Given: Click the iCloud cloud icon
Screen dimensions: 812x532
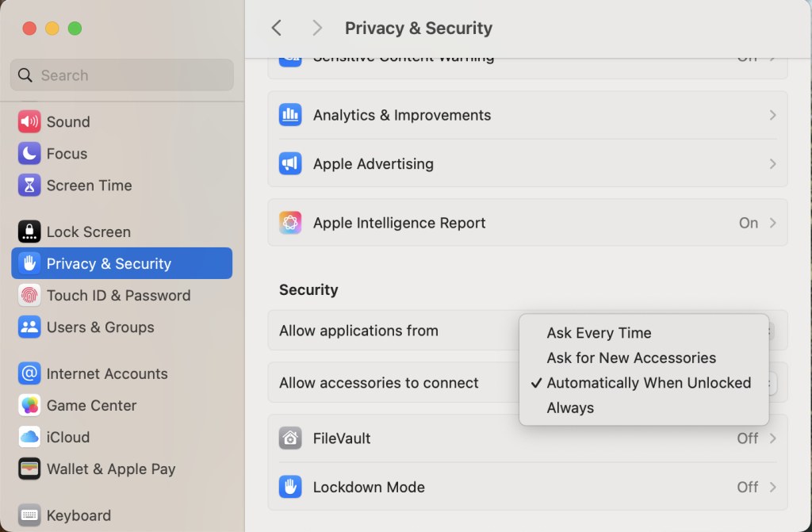Looking at the screenshot, I should pos(29,437).
